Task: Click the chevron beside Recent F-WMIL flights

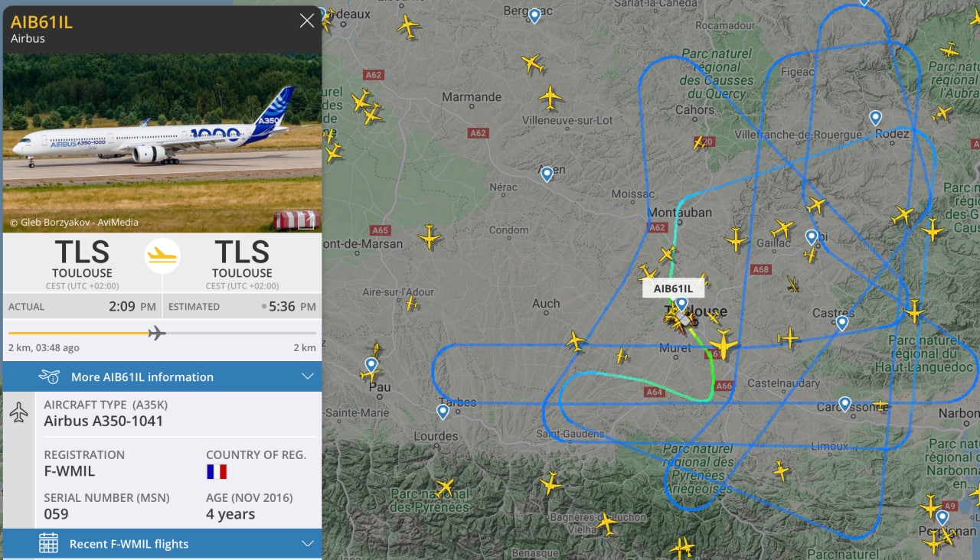Action: click(308, 544)
